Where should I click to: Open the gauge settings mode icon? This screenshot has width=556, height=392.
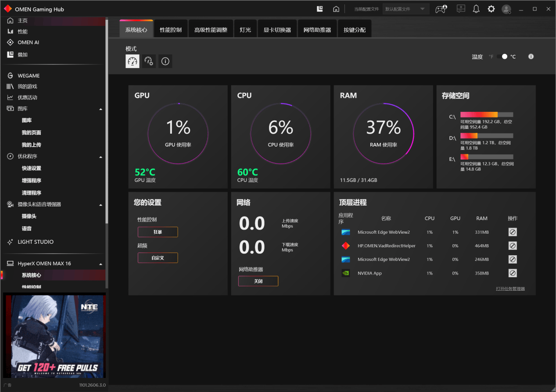point(149,61)
